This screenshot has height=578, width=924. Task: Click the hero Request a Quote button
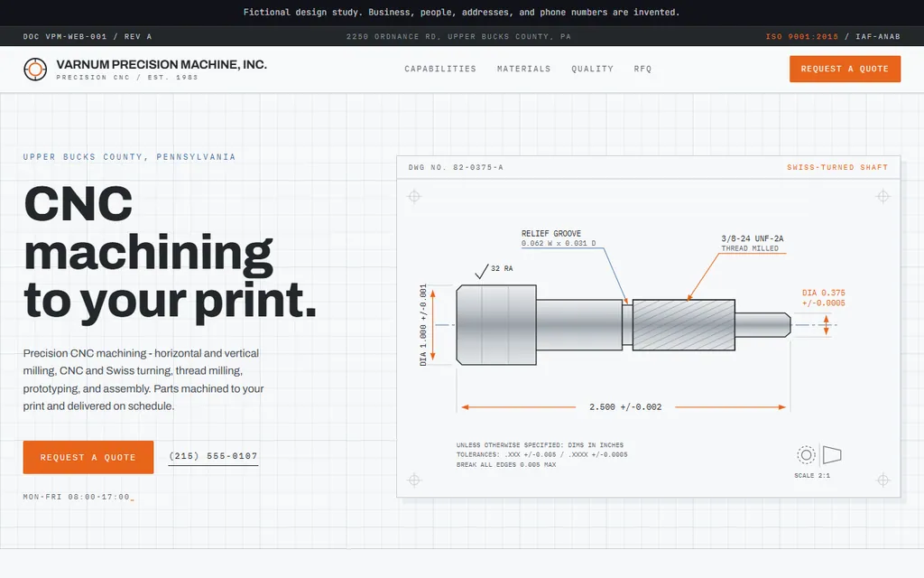pyautogui.click(x=88, y=457)
